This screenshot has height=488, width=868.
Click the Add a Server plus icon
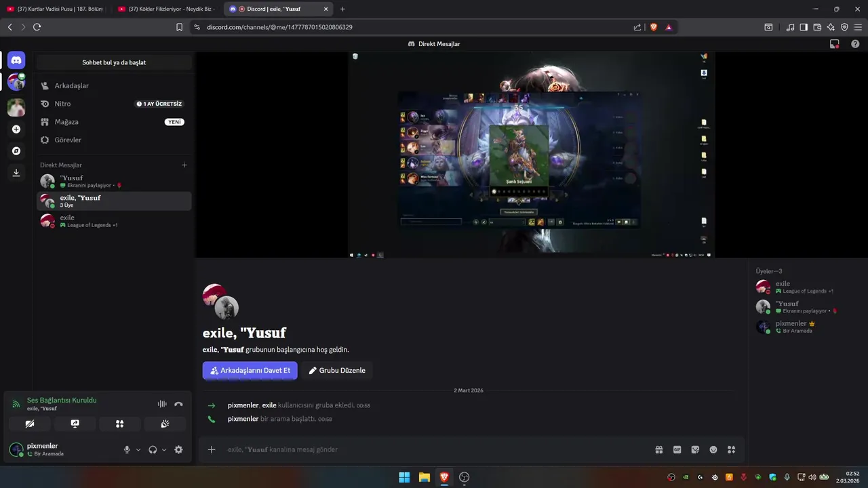(16, 129)
